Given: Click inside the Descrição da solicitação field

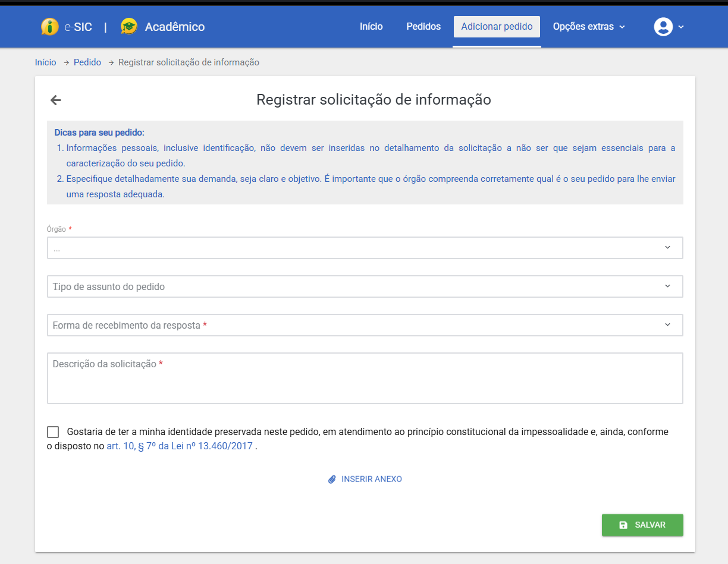Looking at the screenshot, I should click(365, 377).
